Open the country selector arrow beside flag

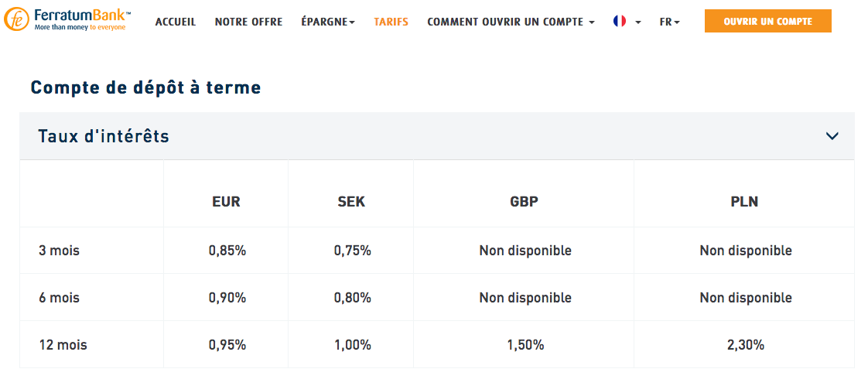tap(638, 22)
